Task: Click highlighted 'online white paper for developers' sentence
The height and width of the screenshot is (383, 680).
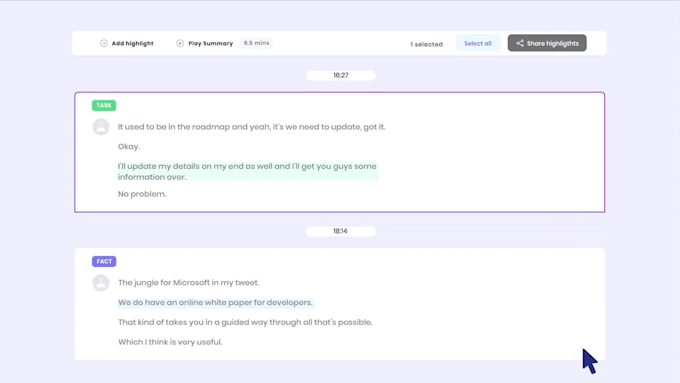Action: (215, 302)
